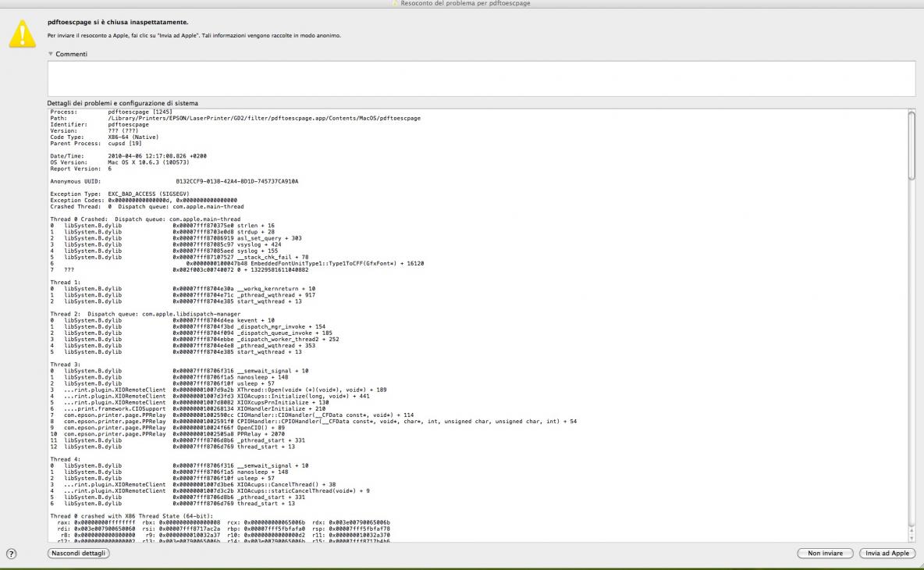Click the 'XIOXcupsPrnInitialize + 130' frame

pos(189,403)
